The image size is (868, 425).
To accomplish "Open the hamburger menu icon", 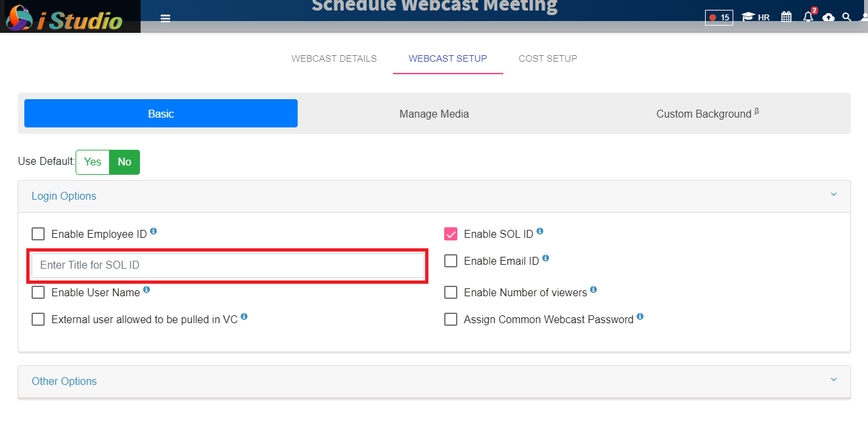I will [166, 18].
